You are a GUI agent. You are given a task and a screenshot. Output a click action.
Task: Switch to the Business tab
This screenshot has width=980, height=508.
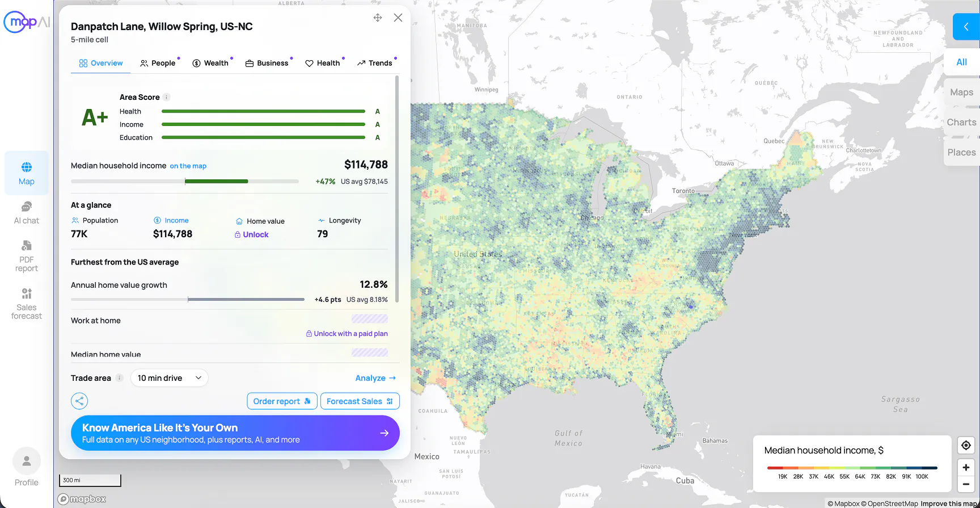coord(267,63)
